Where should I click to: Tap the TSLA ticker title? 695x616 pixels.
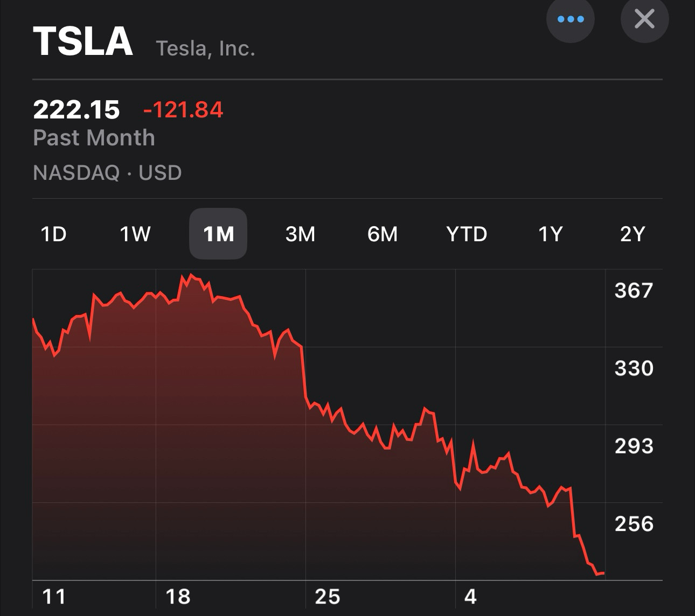pyautogui.click(x=83, y=41)
